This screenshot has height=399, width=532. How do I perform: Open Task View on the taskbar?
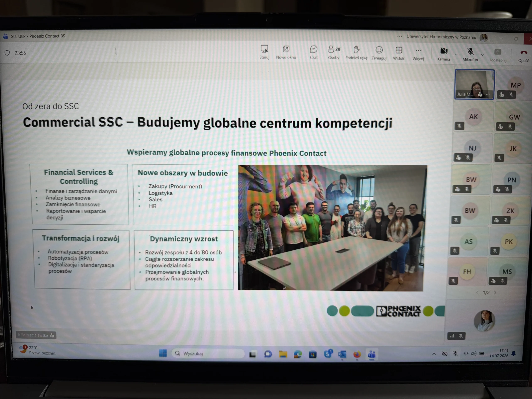[x=252, y=354]
